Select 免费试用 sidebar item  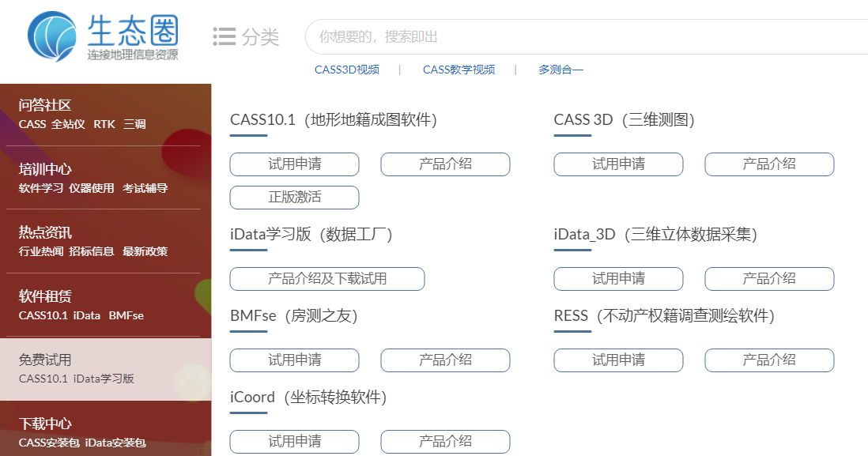click(x=45, y=360)
